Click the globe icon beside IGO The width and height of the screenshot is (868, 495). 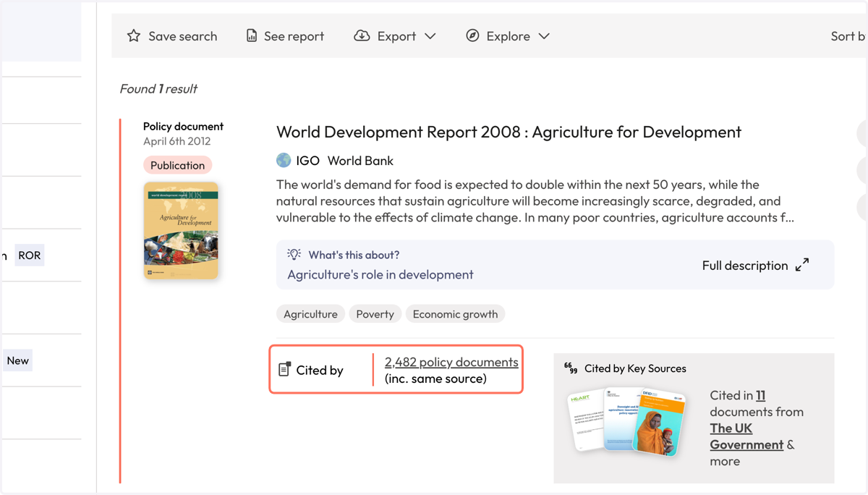tap(284, 160)
